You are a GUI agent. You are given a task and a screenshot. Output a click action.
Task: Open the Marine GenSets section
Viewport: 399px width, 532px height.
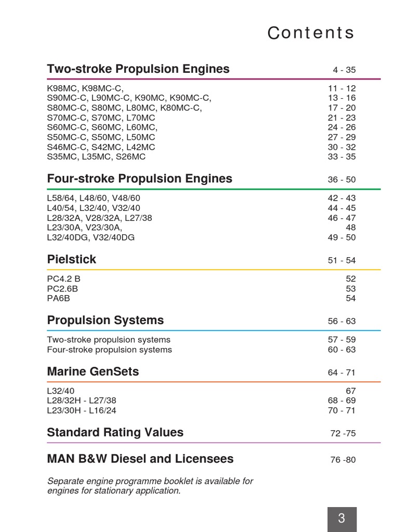click(x=92, y=372)
